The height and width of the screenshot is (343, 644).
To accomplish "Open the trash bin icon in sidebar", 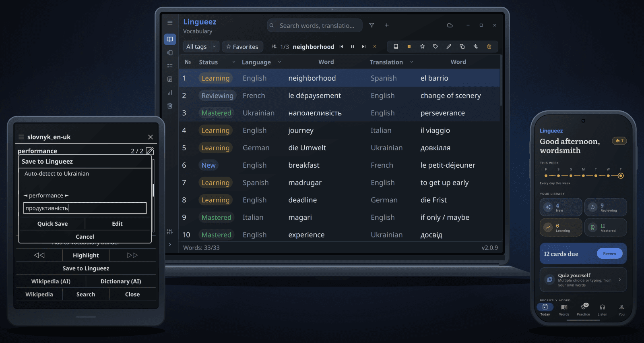I will [170, 106].
